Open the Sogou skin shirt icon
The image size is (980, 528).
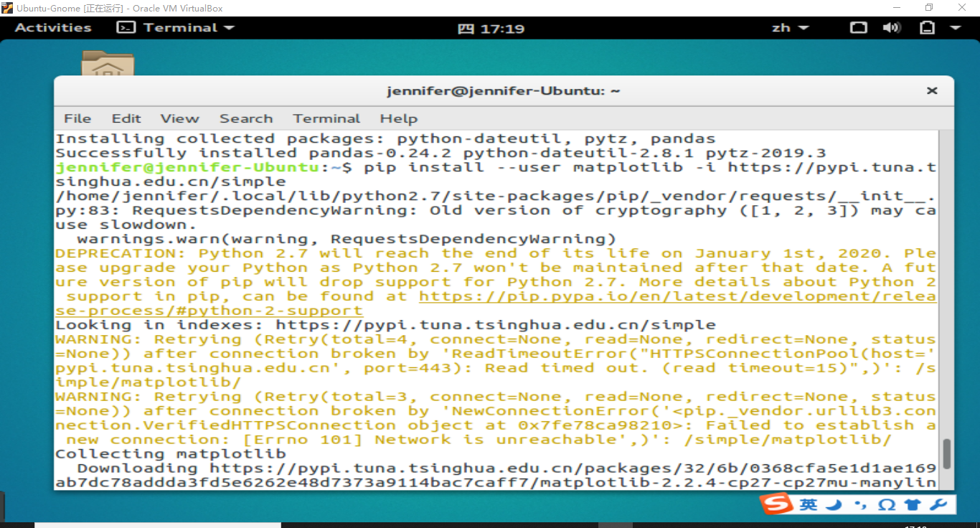point(912,505)
